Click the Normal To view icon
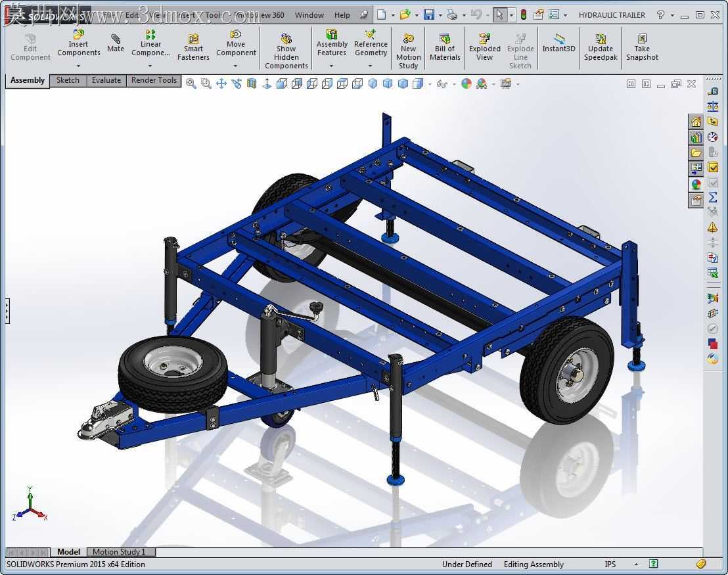The height and width of the screenshot is (575, 728). point(267,83)
